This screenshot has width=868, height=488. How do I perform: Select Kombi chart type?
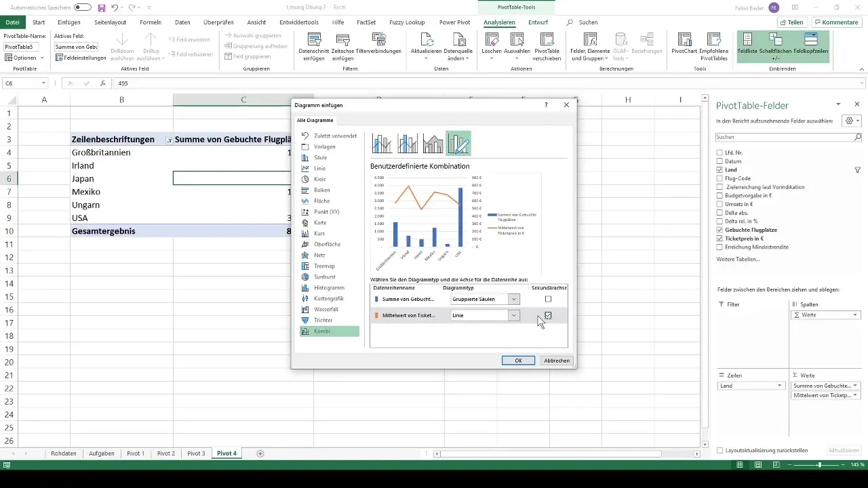click(x=330, y=331)
